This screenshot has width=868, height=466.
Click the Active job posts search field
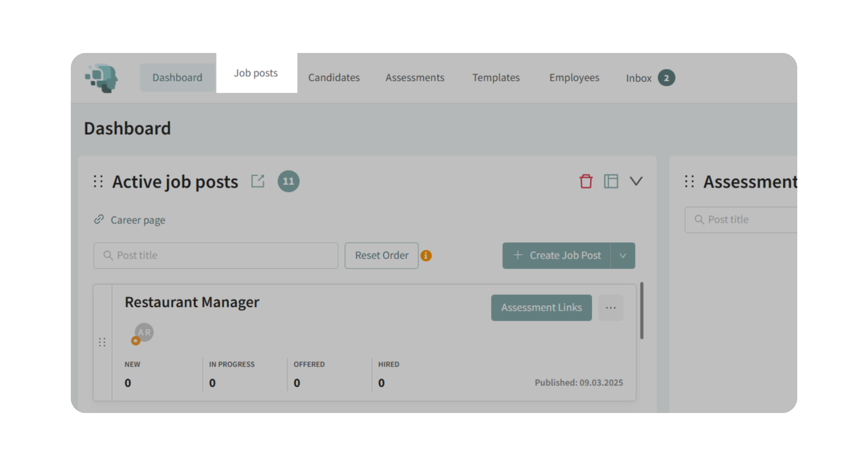pyautogui.click(x=216, y=256)
